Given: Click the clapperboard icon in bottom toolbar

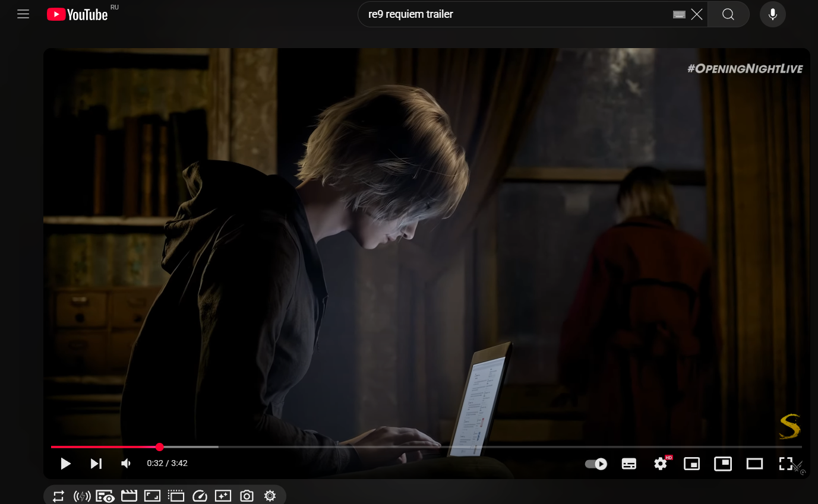Looking at the screenshot, I should [129, 496].
